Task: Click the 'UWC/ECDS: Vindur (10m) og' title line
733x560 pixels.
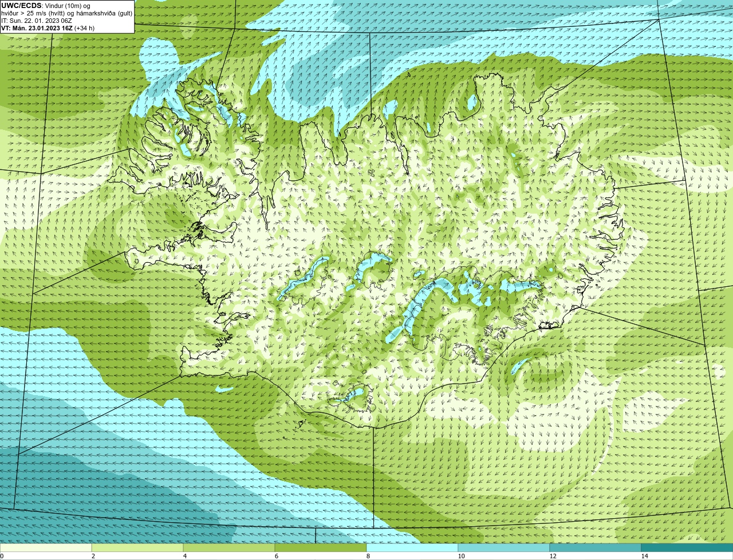Action: click(x=46, y=6)
